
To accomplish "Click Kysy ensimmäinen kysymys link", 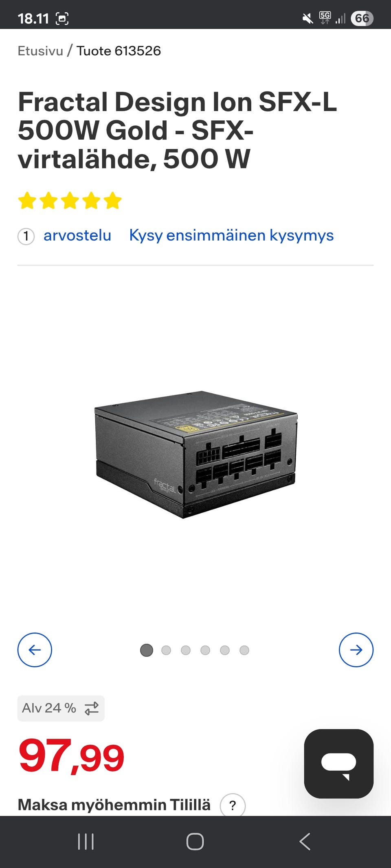I will pos(231,235).
